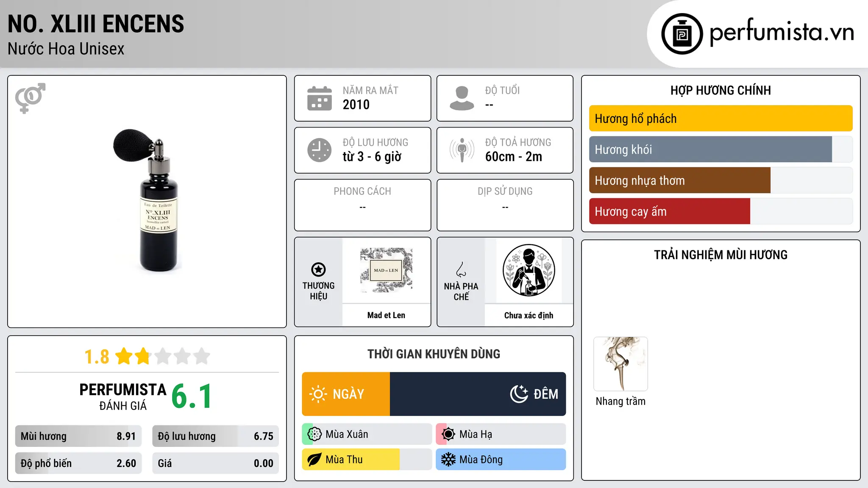868x488 pixels.
Task: Click the perfumista.vn bottle logo icon
Action: click(x=682, y=34)
